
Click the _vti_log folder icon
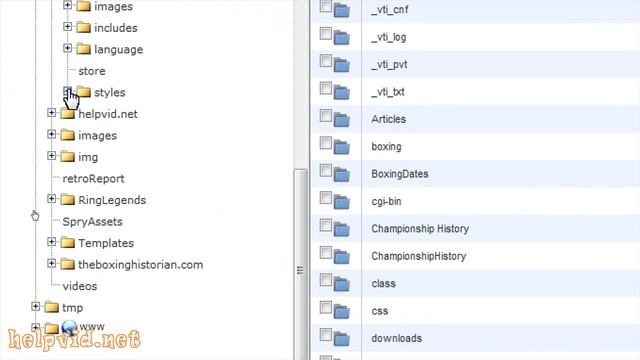(342, 38)
